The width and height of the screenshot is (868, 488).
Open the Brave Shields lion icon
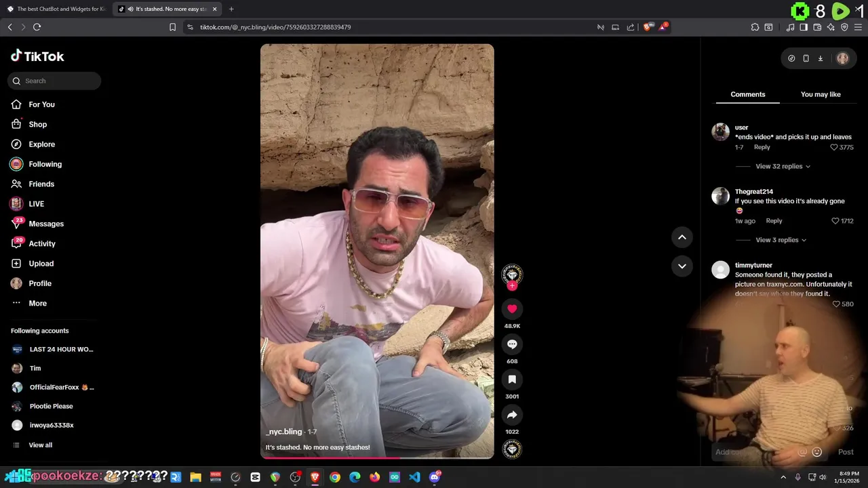tap(647, 27)
